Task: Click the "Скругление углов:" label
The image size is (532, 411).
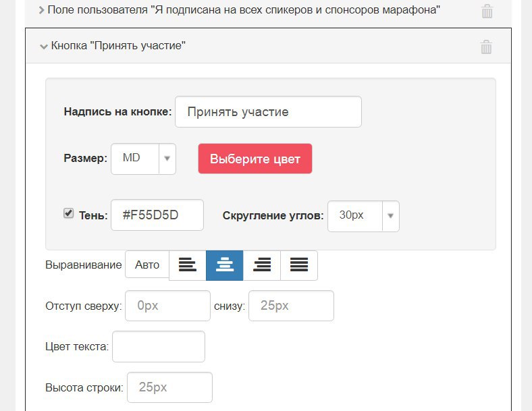Action: click(x=273, y=216)
